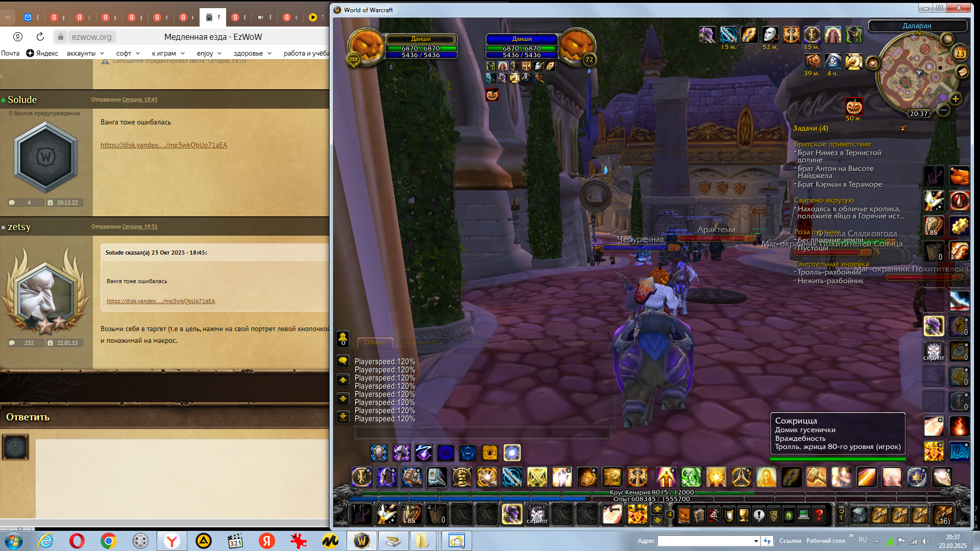
Task: Open the red question mark Help button
Action: [x=819, y=515]
